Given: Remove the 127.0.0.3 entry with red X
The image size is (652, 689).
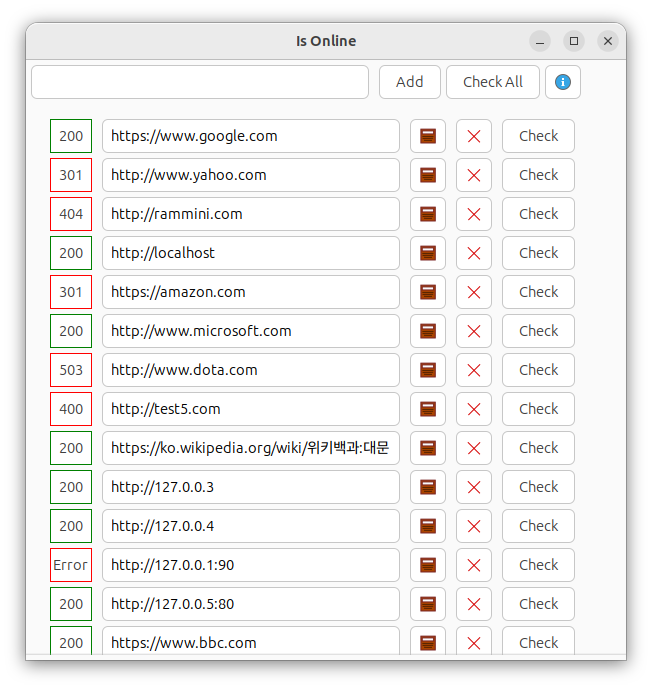Looking at the screenshot, I should tap(474, 487).
